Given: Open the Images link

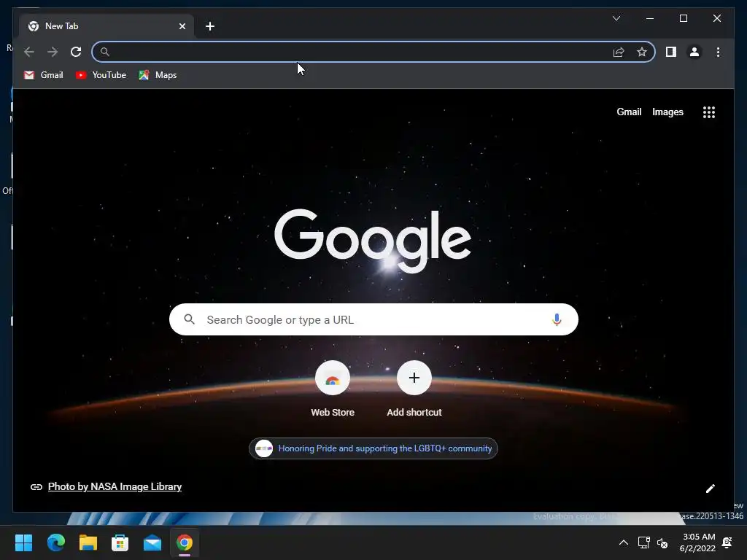Looking at the screenshot, I should tap(667, 112).
